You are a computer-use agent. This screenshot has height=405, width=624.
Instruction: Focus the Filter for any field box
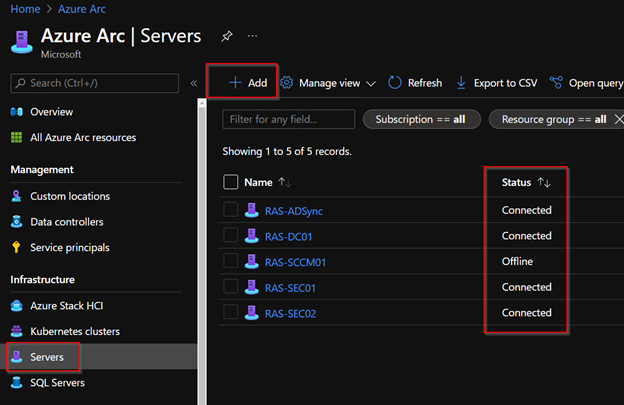coord(289,119)
